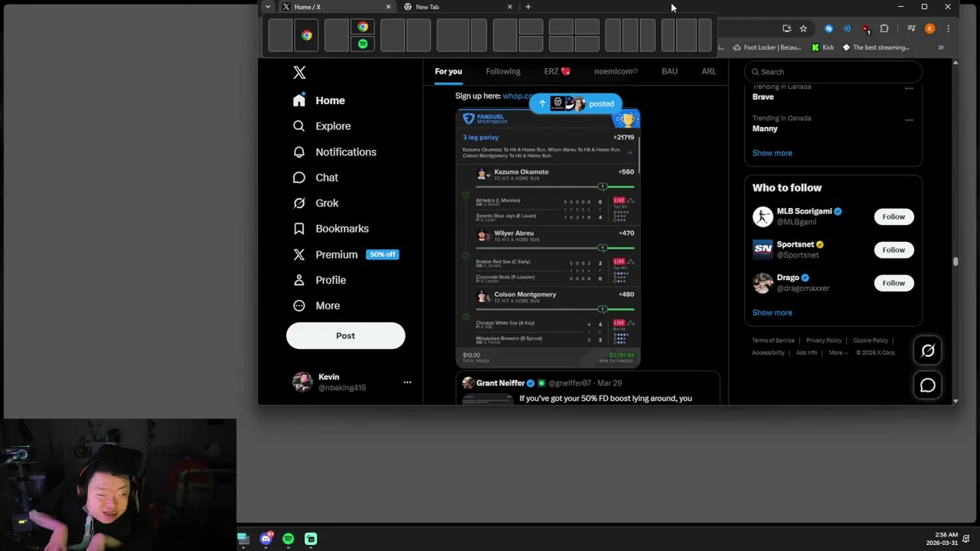
Task: Open Chrome media controls icon
Action: 911,28
